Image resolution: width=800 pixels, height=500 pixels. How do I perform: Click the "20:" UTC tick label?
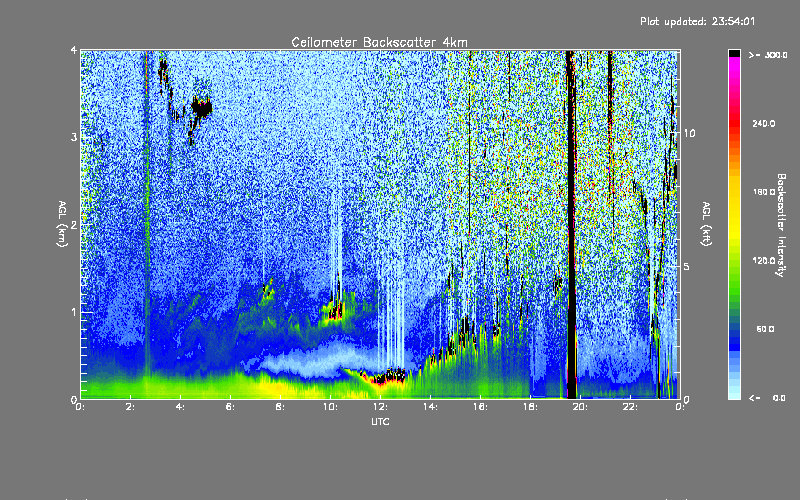pos(580,407)
